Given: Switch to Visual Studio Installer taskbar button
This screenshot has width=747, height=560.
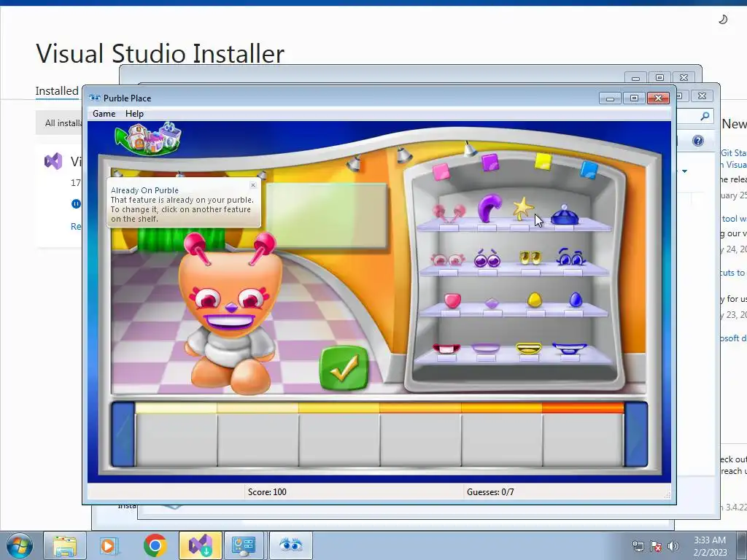Looking at the screenshot, I should (x=201, y=545).
